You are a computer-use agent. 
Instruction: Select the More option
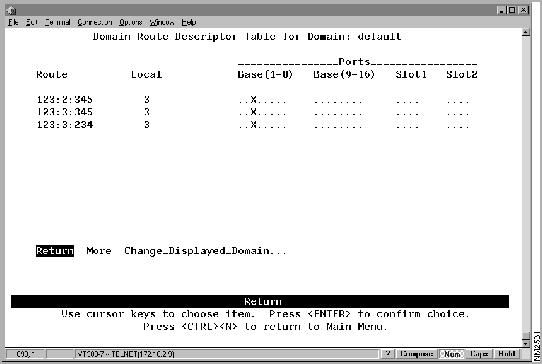(x=99, y=251)
